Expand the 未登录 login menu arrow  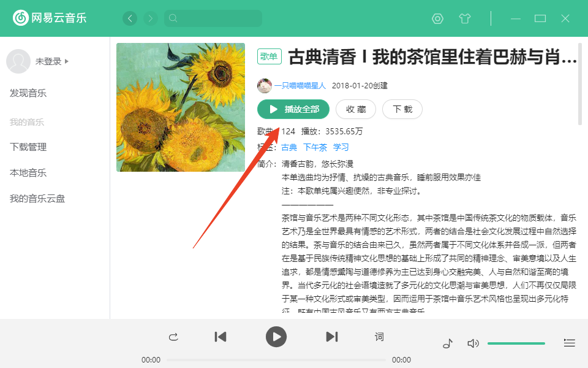66,61
